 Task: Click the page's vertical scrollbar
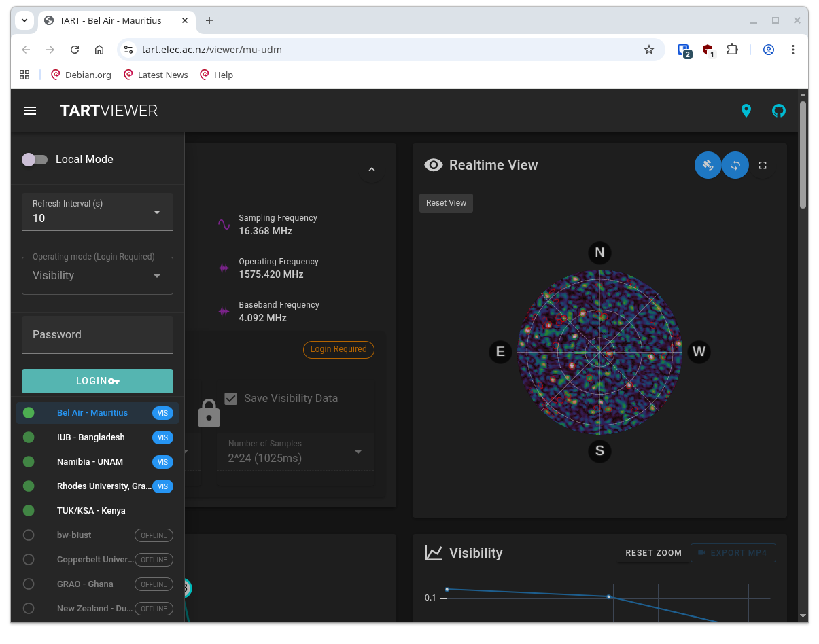pos(803,156)
